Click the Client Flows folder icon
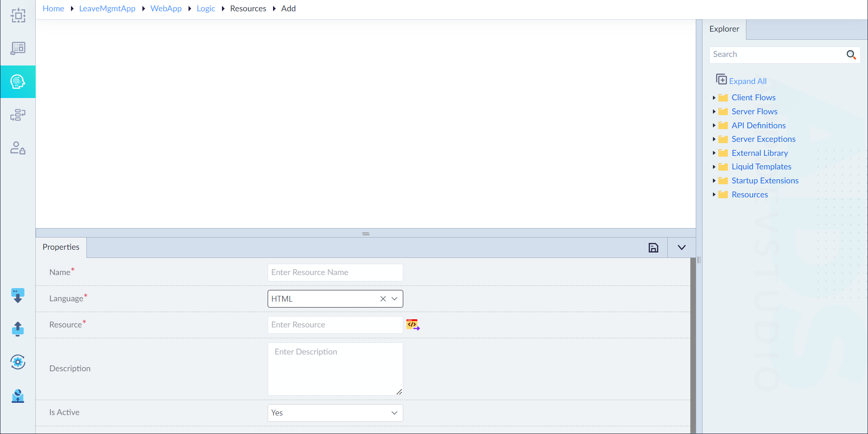Screen dimensions: 868x434 tap(723, 98)
